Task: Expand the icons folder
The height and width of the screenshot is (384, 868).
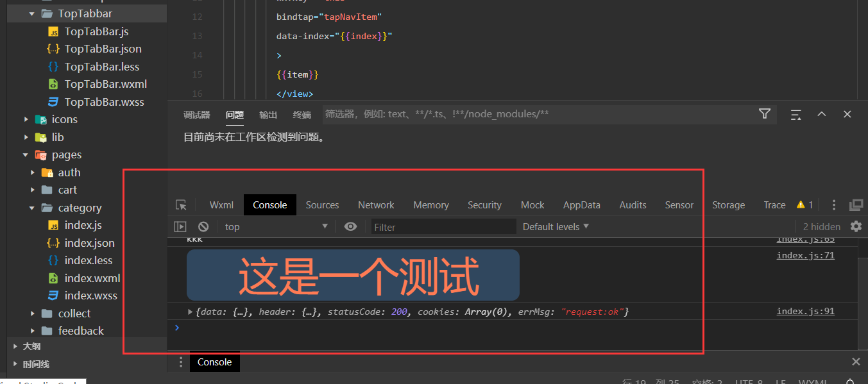Action: point(26,119)
